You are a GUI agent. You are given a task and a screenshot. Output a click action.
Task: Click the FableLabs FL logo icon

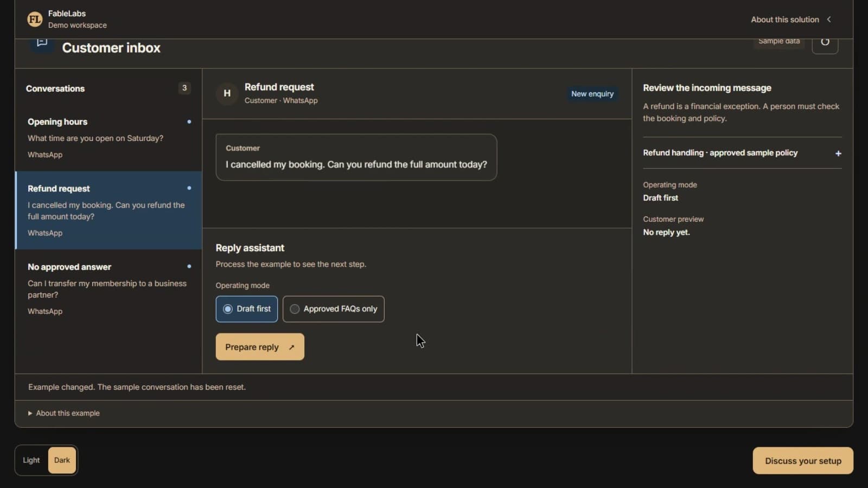coord(35,20)
